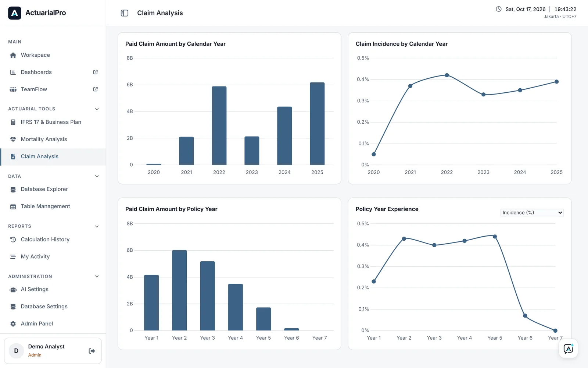Select IFRS 17 & Business Plan
The width and height of the screenshot is (588, 368).
53,122
